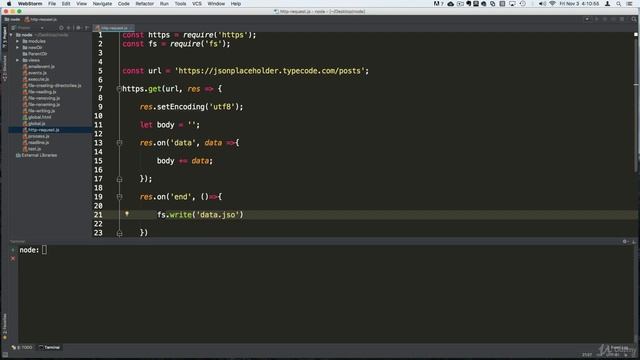Click the Wi-Fi status icon
640x360 pixels.
(x=552, y=4)
